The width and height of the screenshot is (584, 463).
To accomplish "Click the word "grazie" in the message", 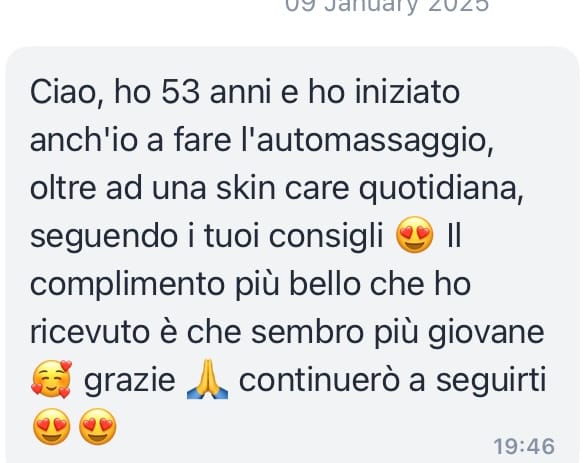I will (x=130, y=382).
